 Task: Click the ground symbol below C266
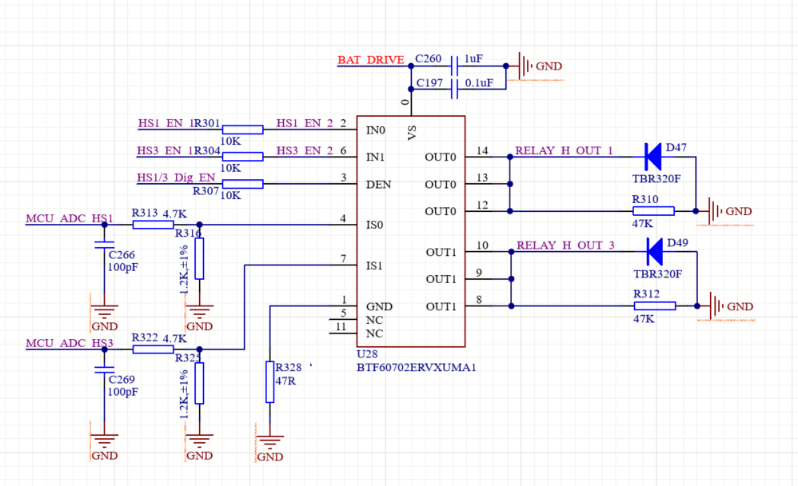104,311
